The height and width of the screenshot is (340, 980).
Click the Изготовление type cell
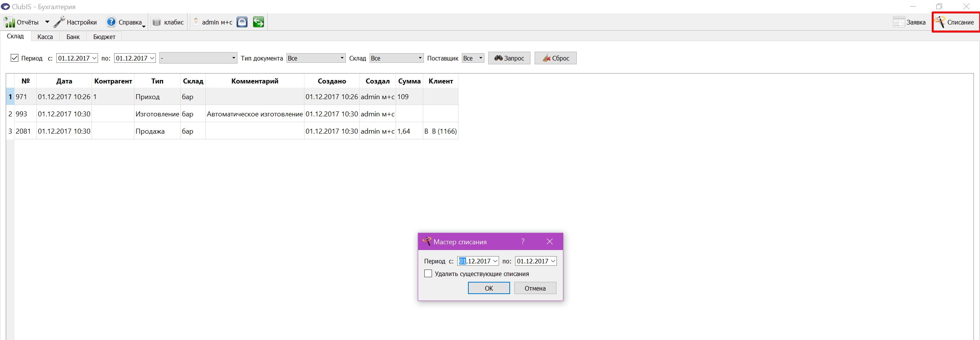click(157, 114)
